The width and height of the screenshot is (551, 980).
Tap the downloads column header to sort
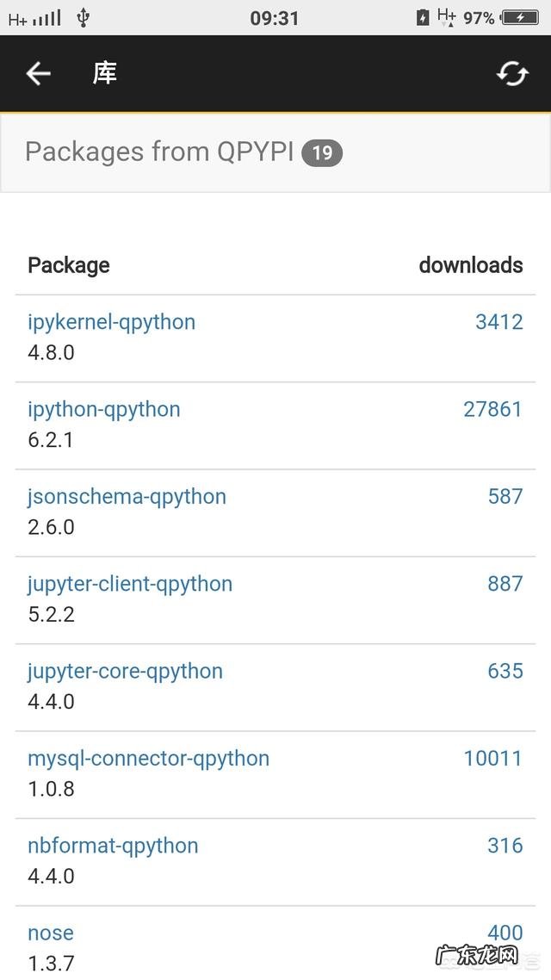click(x=471, y=265)
